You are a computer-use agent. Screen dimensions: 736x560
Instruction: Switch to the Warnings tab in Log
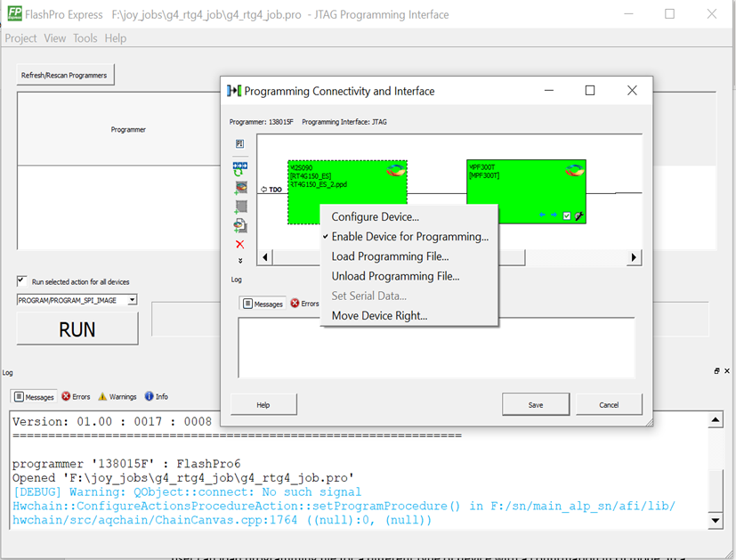click(117, 396)
